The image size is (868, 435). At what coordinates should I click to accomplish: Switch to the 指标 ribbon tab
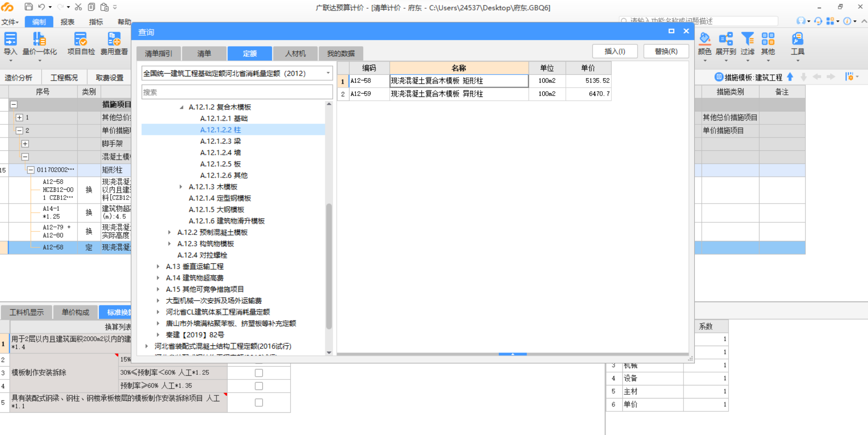pyautogui.click(x=96, y=22)
